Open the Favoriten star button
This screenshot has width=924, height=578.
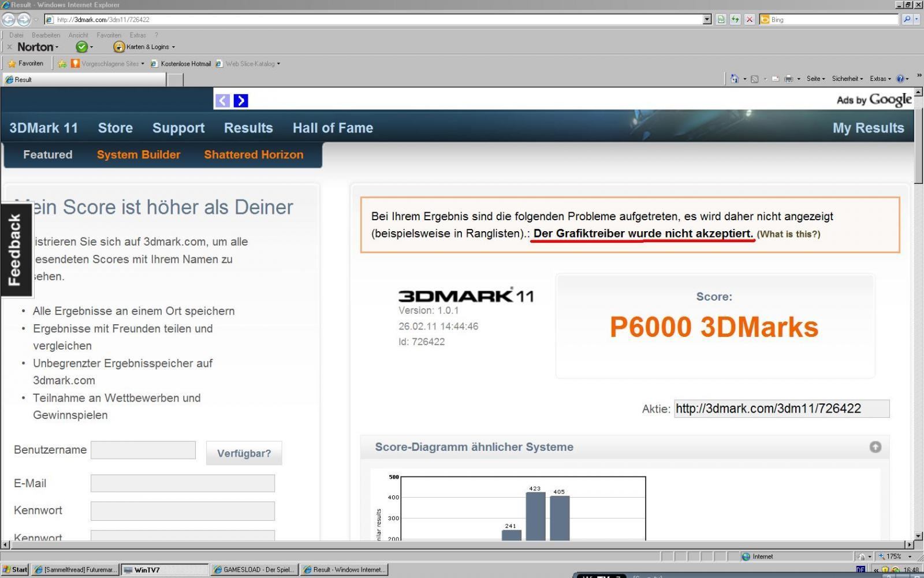tap(26, 64)
